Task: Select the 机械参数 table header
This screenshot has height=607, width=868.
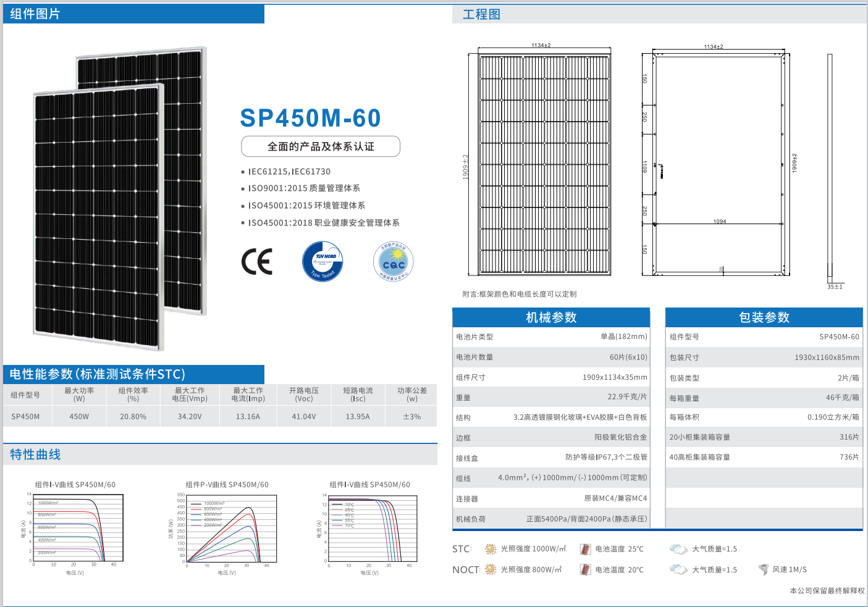Action: [x=550, y=317]
